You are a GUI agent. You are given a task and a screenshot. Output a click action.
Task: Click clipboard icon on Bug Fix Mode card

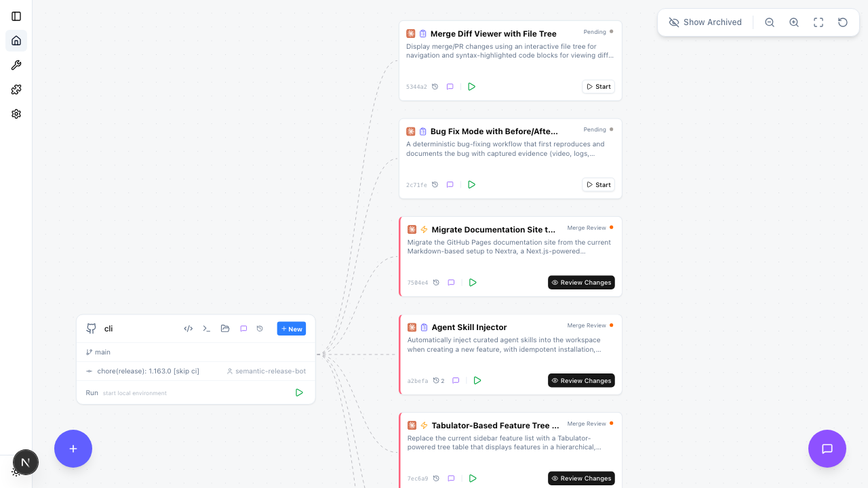coord(423,131)
